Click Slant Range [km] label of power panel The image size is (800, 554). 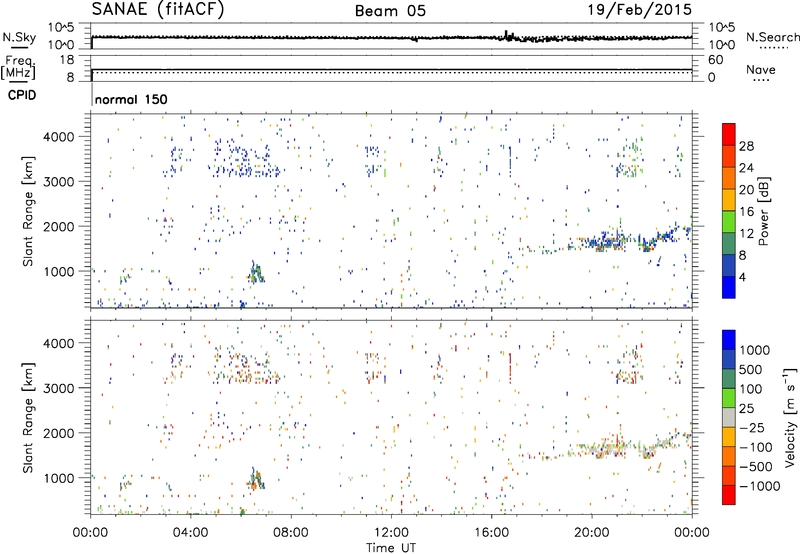pos(28,211)
